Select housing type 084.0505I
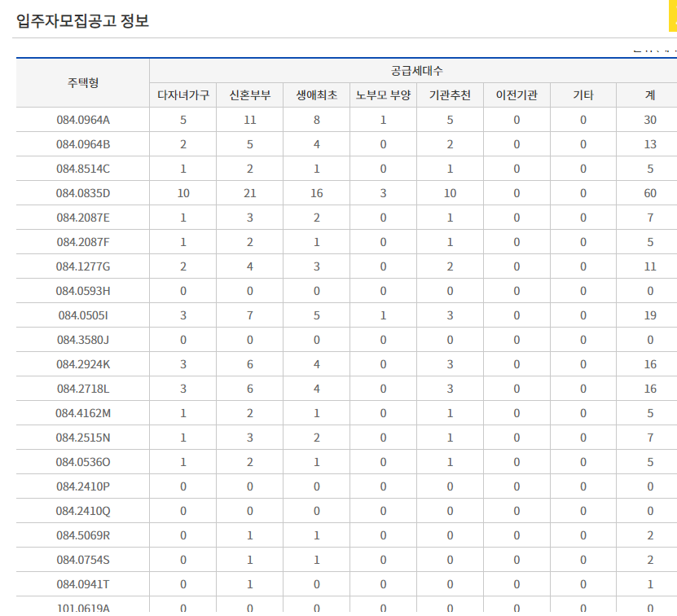677x616 pixels. pyautogui.click(x=83, y=315)
